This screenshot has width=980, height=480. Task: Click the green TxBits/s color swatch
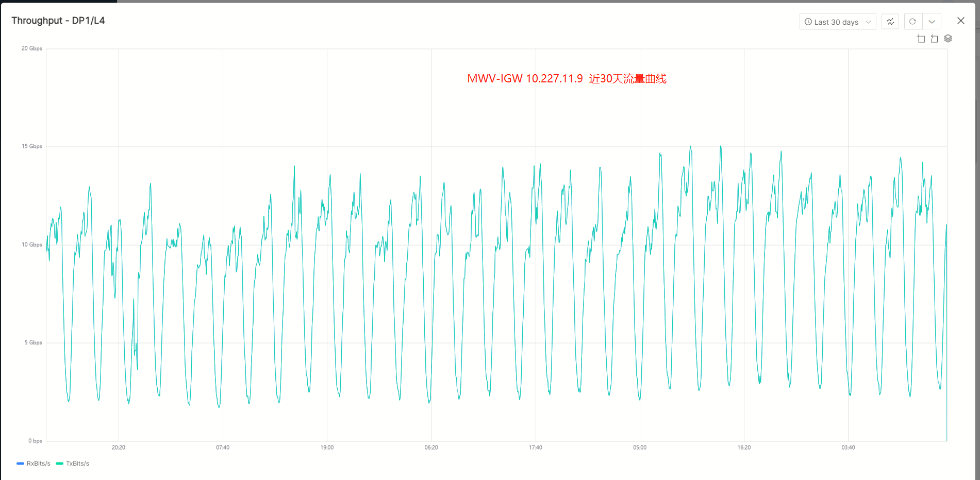pyautogui.click(x=60, y=464)
